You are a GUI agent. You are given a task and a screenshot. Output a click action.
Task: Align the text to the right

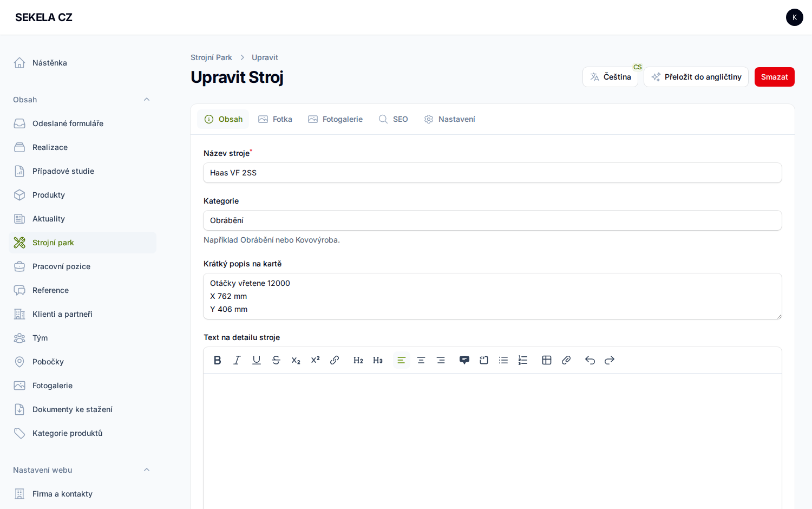pyautogui.click(x=441, y=360)
